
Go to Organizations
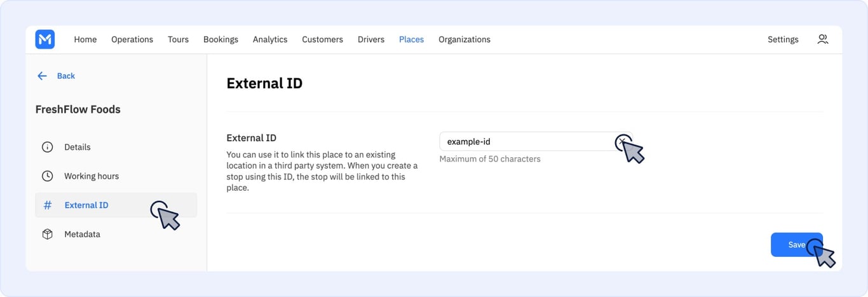465,39
